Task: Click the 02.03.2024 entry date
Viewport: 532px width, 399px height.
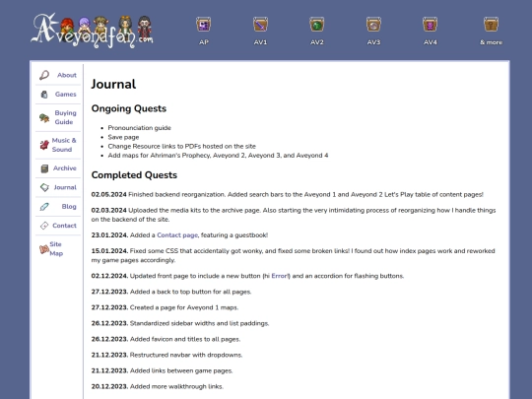Action: click(x=109, y=211)
